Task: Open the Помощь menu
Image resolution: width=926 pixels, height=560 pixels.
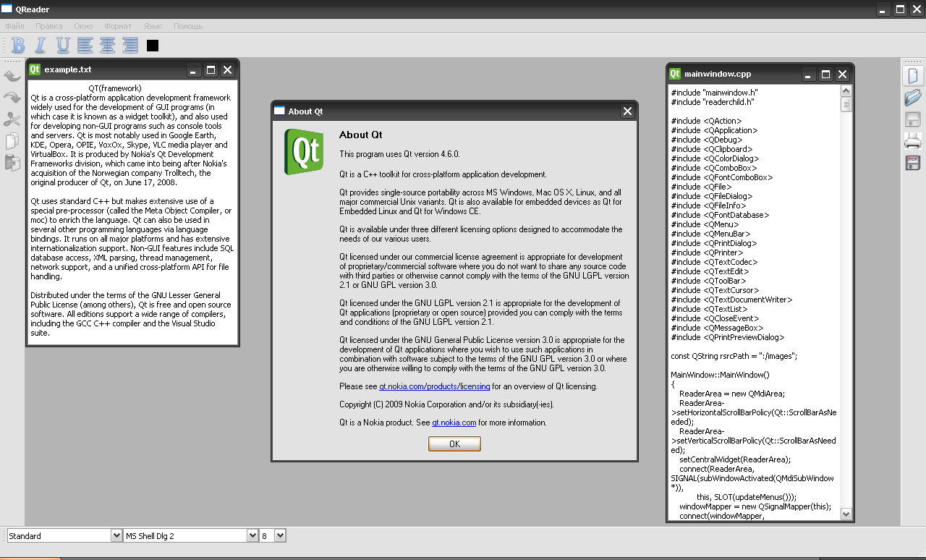Action: 188,26
